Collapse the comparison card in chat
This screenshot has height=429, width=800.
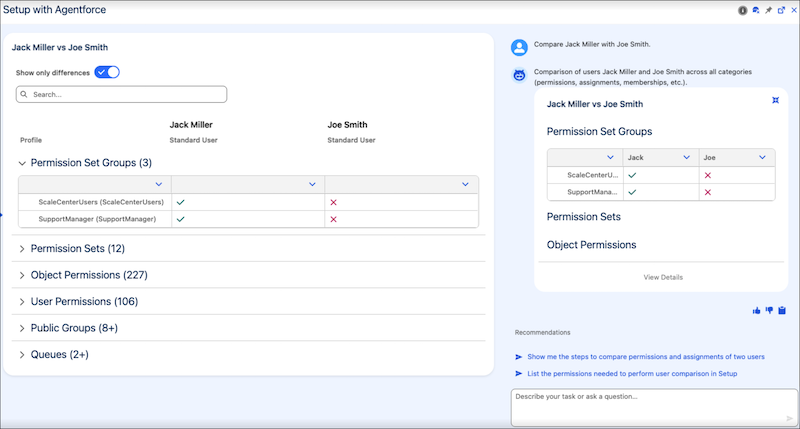(776, 100)
